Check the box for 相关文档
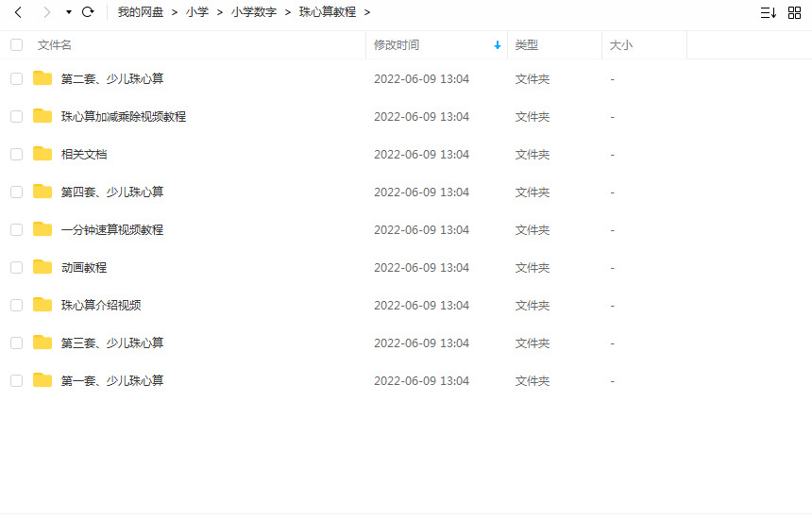Viewport: 812px width, 518px height. pos(17,154)
